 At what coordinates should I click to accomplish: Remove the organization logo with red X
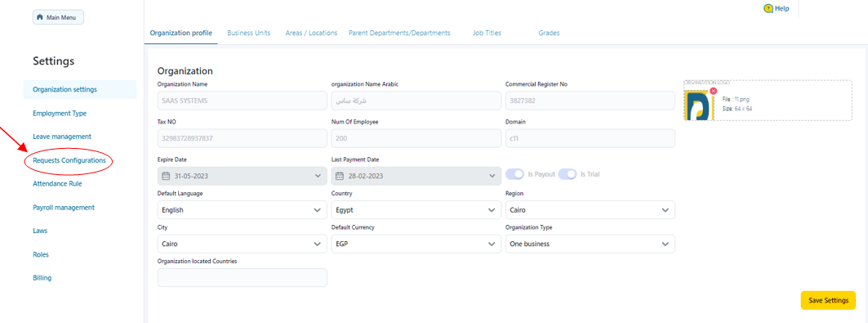713,91
